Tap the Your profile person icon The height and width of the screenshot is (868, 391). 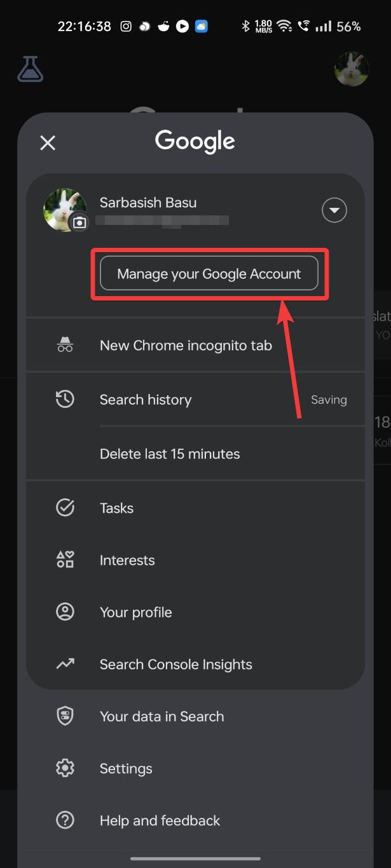pyautogui.click(x=65, y=612)
